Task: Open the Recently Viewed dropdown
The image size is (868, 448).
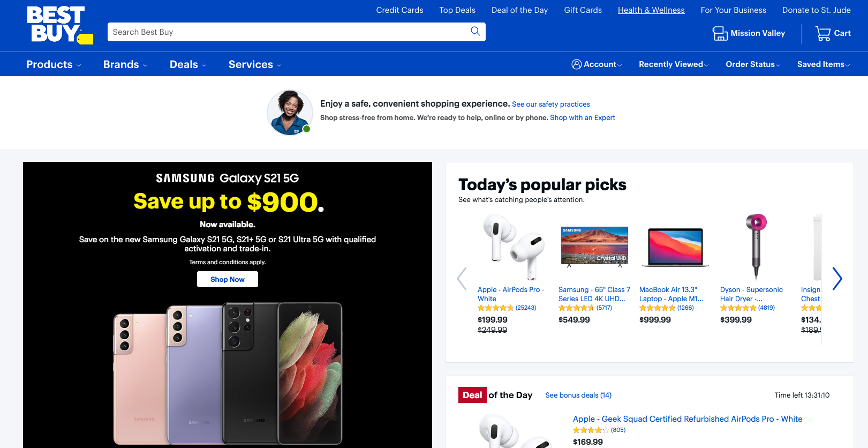Action: tap(674, 64)
